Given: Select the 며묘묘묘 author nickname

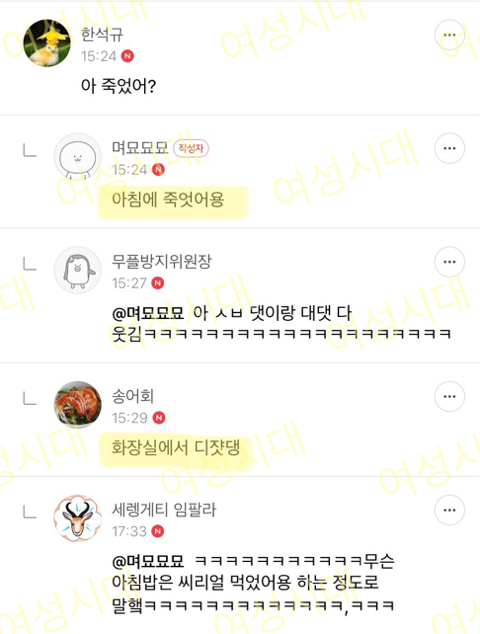Looking at the screenshot, I should 140,148.
